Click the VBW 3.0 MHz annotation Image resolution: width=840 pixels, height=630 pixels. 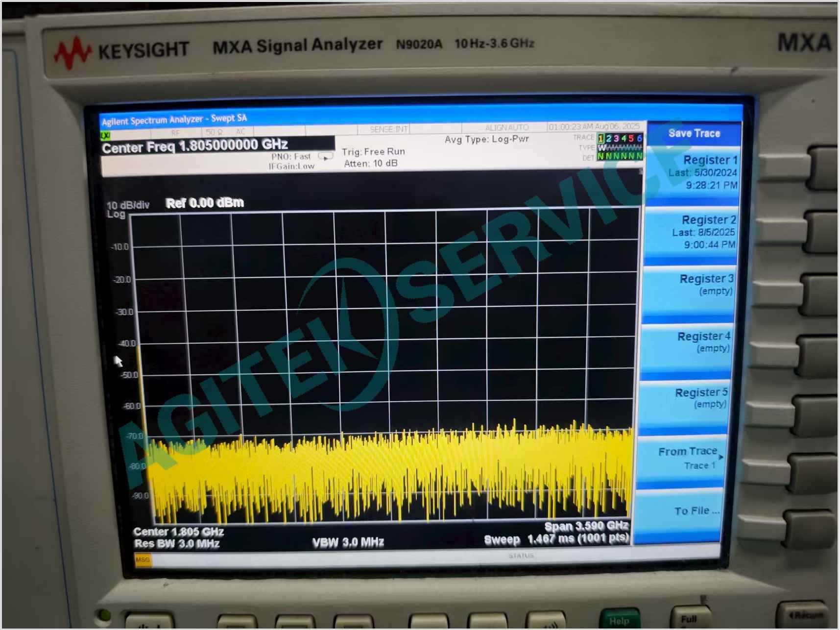pyautogui.click(x=348, y=542)
